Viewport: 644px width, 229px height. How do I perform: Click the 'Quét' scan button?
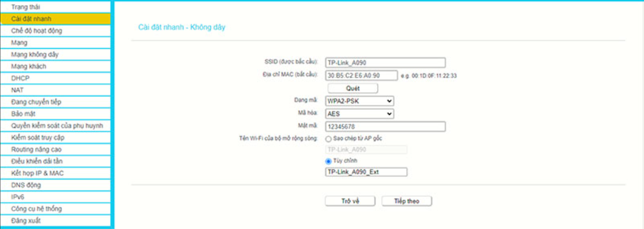352,88
